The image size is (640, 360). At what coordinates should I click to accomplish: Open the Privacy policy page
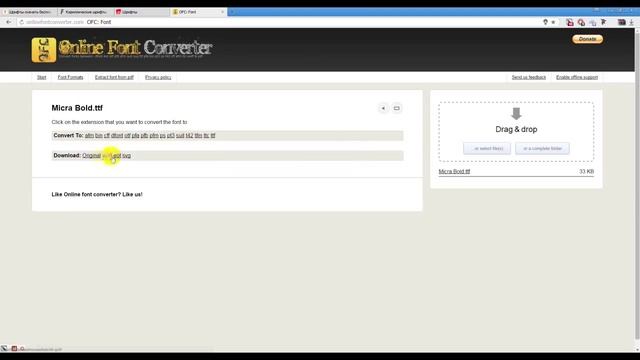(x=158, y=77)
